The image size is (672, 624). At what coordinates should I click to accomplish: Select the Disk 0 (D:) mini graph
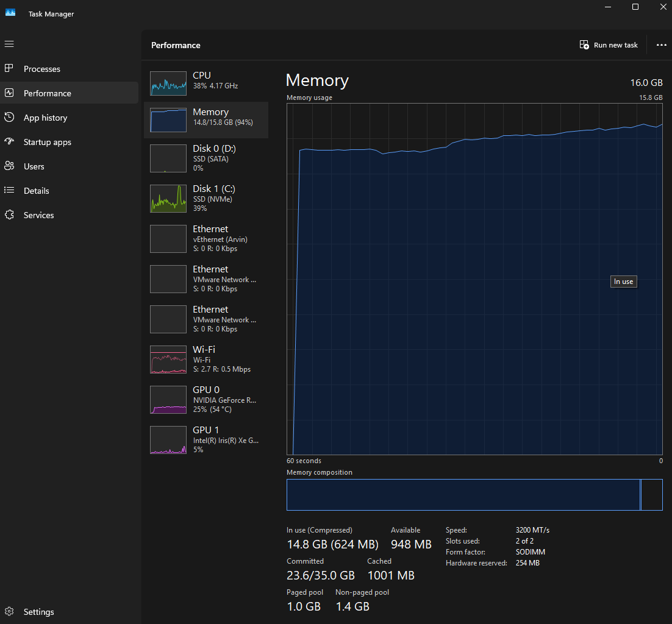coord(168,158)
